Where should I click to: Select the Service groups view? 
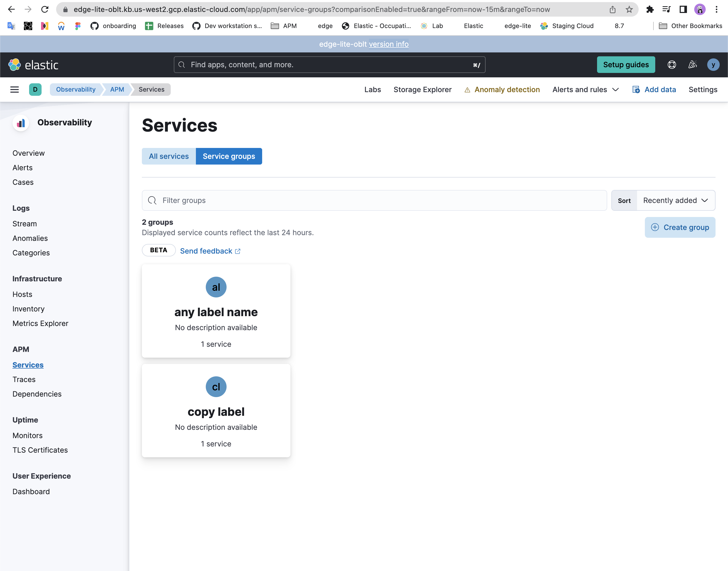tap(229, 156)
